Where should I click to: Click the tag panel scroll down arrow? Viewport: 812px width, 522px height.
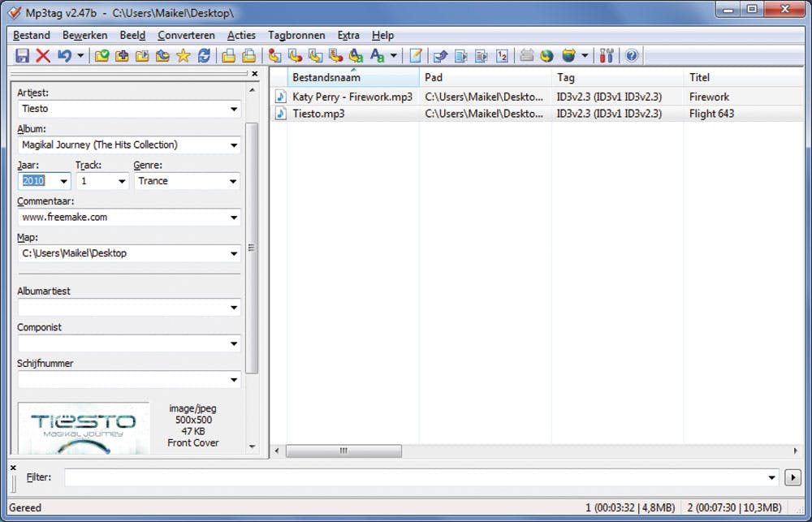(253, 447)
